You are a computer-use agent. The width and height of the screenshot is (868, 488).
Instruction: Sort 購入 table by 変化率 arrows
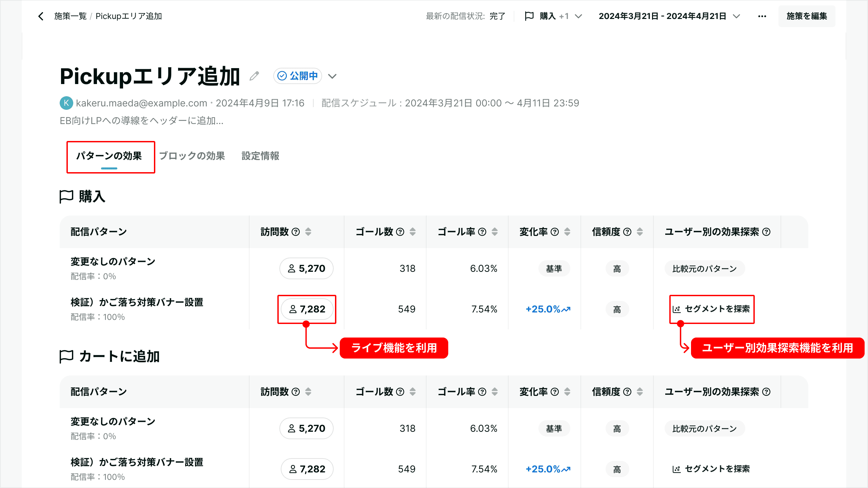click(x=567, y=232)
